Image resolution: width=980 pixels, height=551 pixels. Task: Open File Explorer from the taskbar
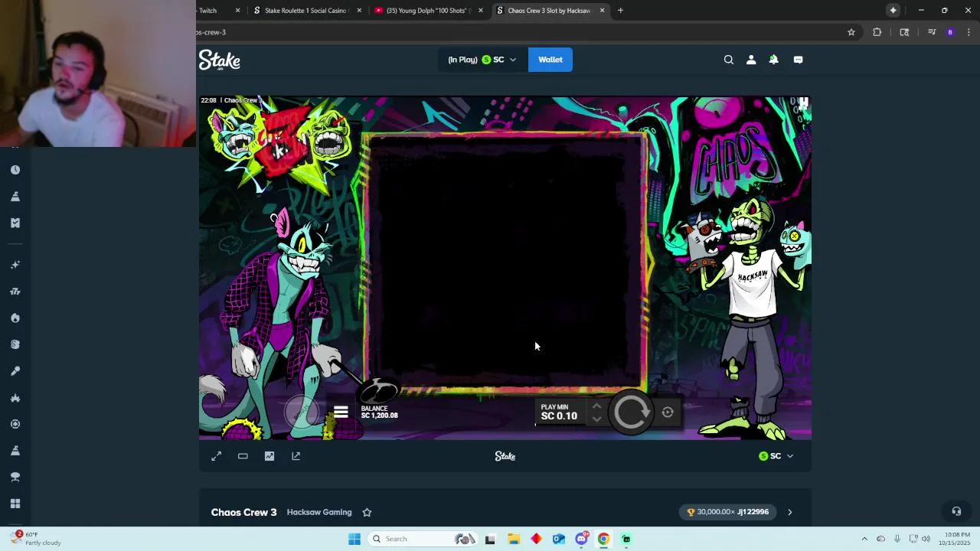513,539
